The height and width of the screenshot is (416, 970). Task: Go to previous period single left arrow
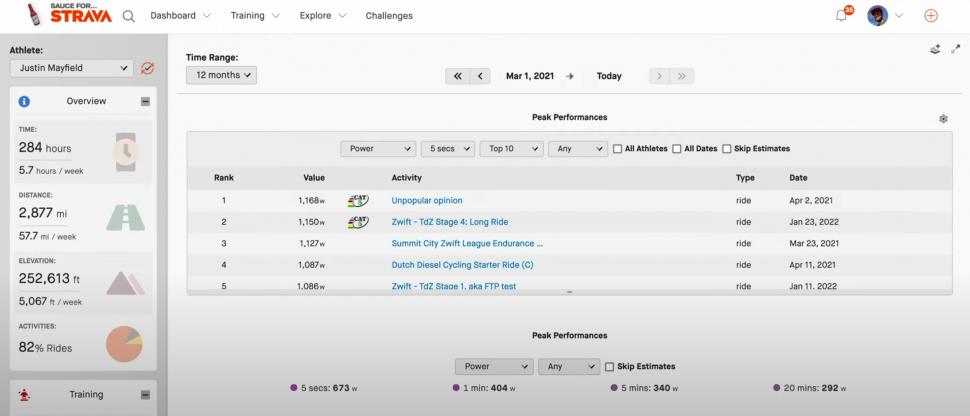point(480,76)
